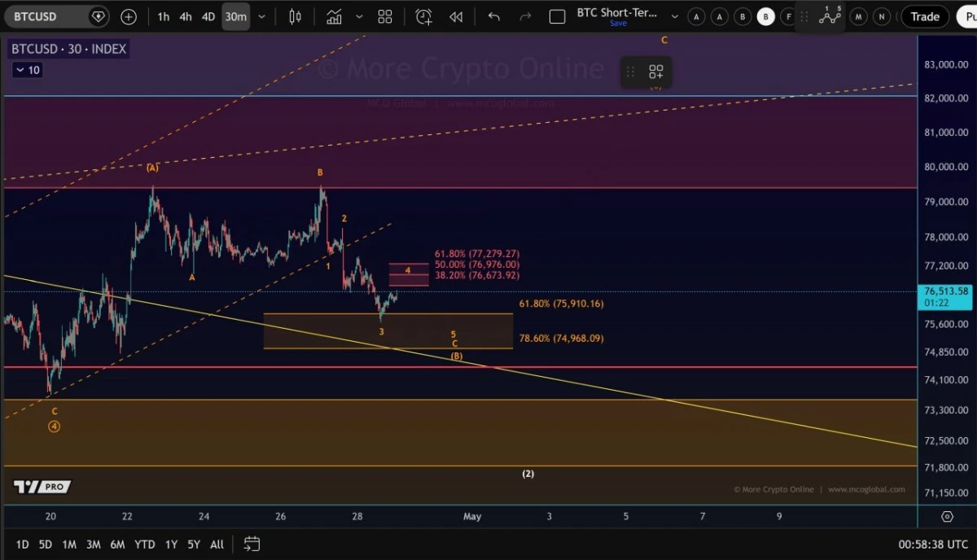Start bar replay with rewind icon
The width and height of the screenshot is (977, 560).
(456, 16)
